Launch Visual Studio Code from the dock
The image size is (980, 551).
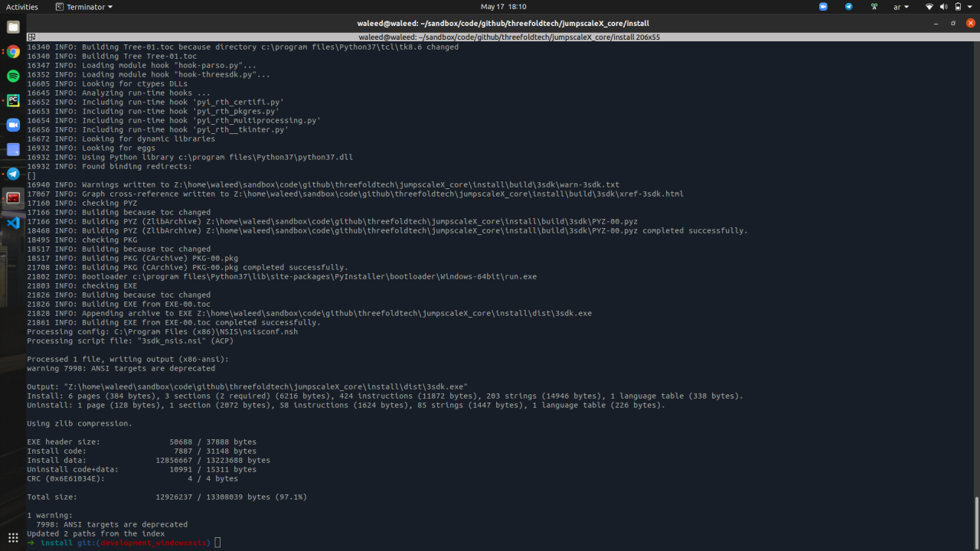[x=13, y=223]
